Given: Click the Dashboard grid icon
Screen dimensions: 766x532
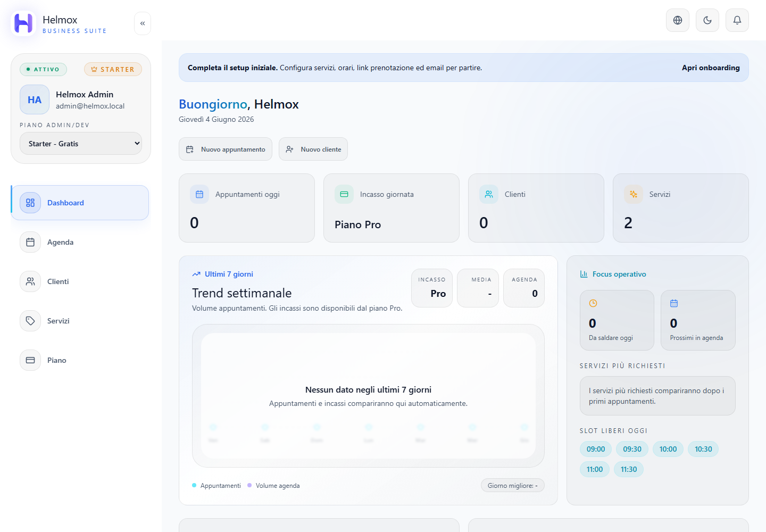Looking at the screenshot, I should [30, 203].
